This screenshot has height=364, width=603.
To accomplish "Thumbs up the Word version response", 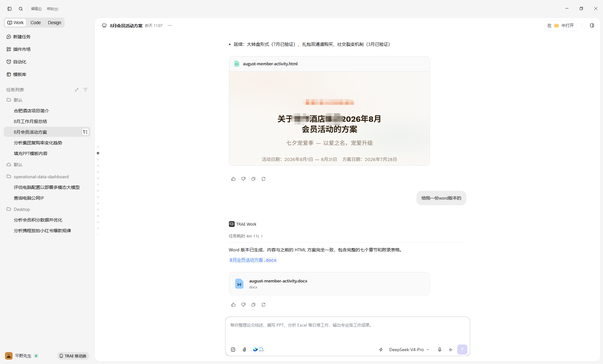I will click(x=233, y=305).
